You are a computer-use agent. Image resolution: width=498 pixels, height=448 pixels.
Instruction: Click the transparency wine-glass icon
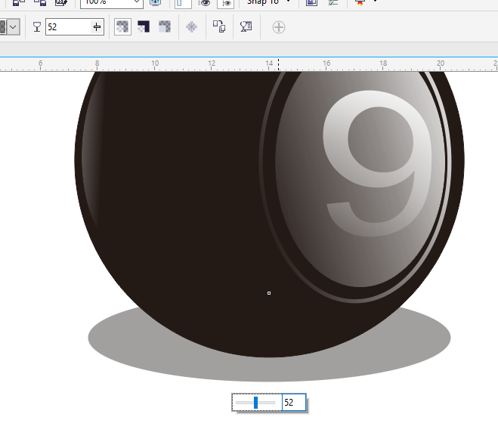pyautogui.click(x=37, y=27)
